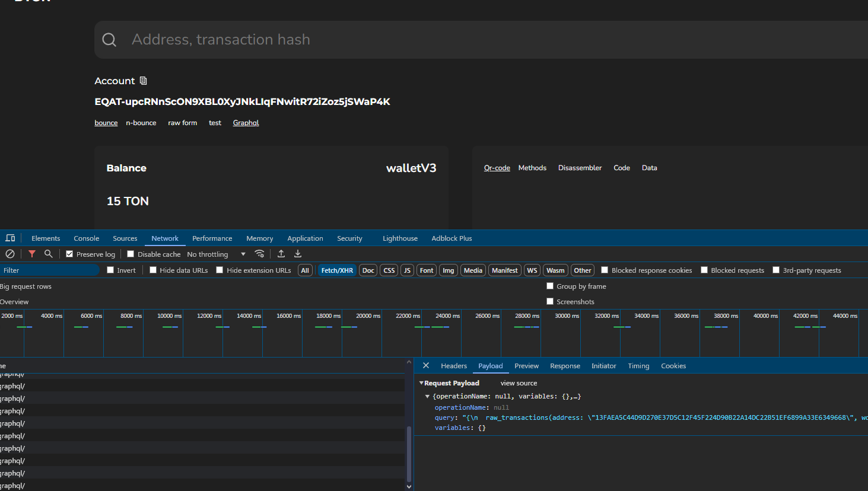The image size is (868, 491).
Task: Open network conditions wifi settings icon
Action: (259, 254)
